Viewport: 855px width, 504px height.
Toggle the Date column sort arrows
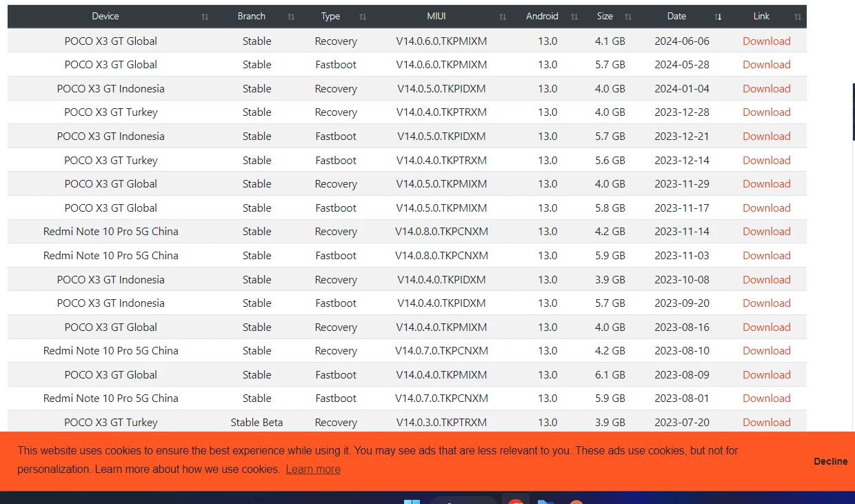coord(718,17)
